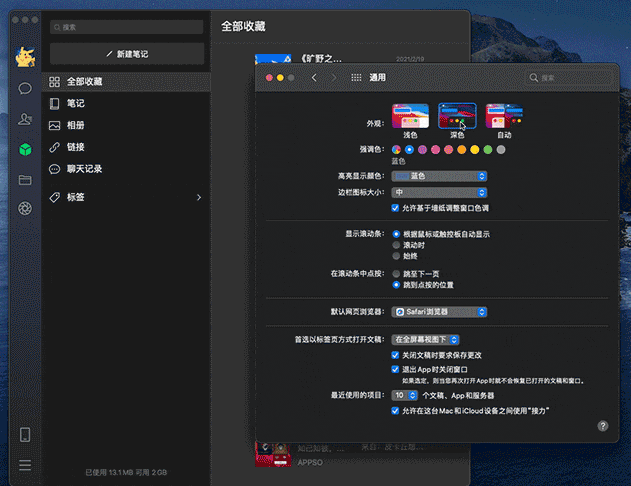Select 根据鼠标或触控板自动显示 radio
Viewport: 631px width, 486px height.
396,234
